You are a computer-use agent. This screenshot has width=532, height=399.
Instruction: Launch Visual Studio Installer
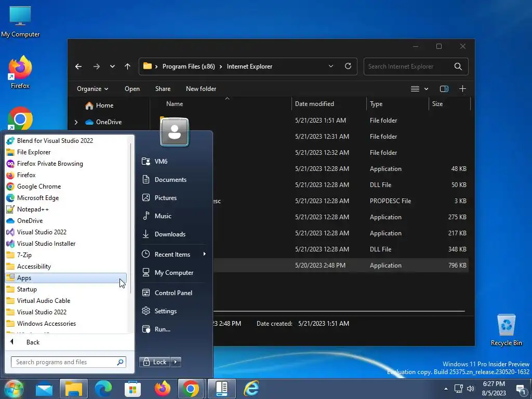(x=46, y=244)
